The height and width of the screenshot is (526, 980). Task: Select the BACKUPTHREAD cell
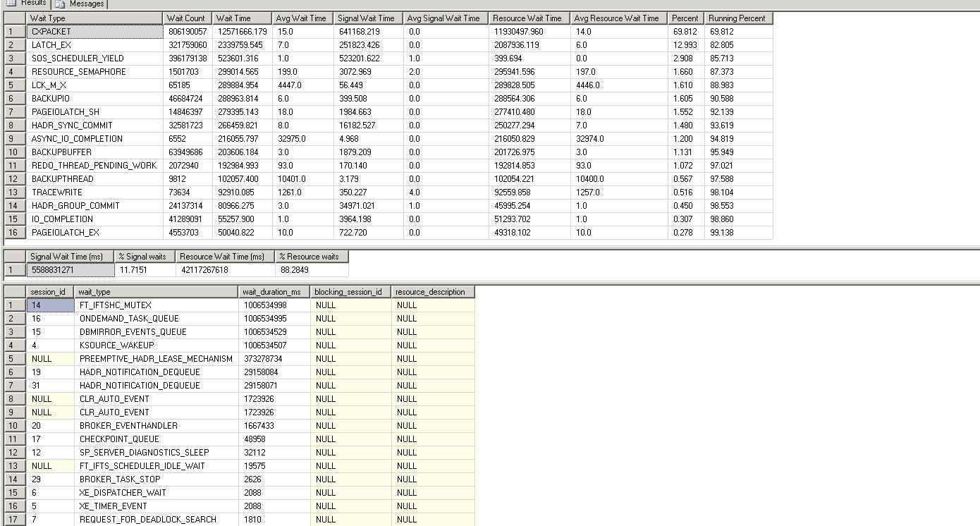click(x=94, y=179)
